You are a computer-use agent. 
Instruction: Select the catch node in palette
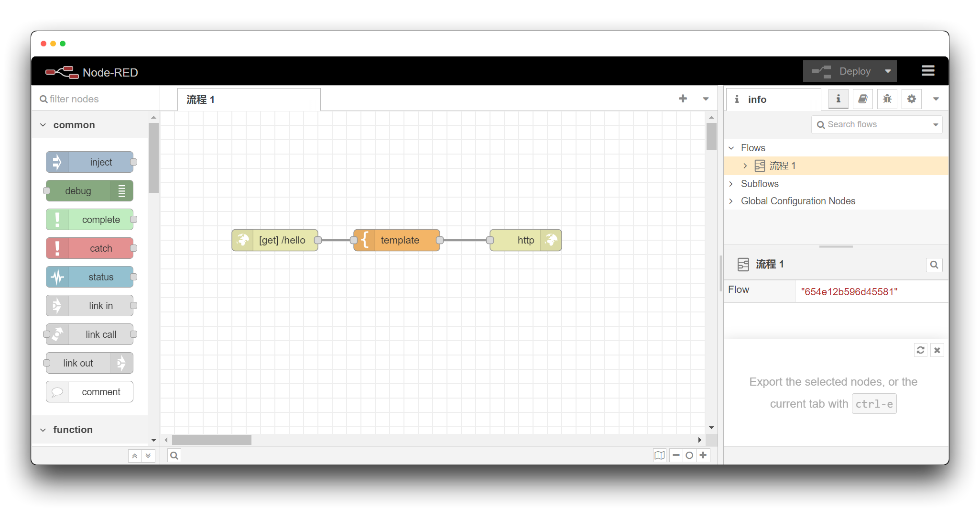pos(90,248)
